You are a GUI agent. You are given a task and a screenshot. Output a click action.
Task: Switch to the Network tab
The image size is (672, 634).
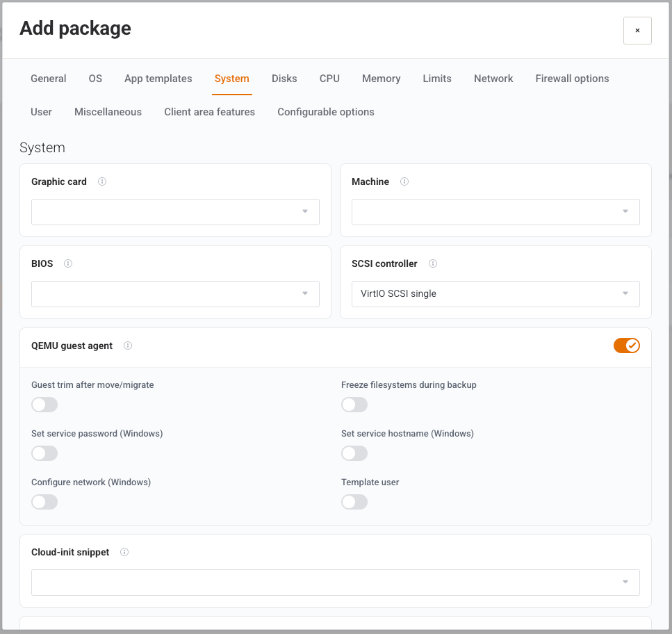(493, 79)
